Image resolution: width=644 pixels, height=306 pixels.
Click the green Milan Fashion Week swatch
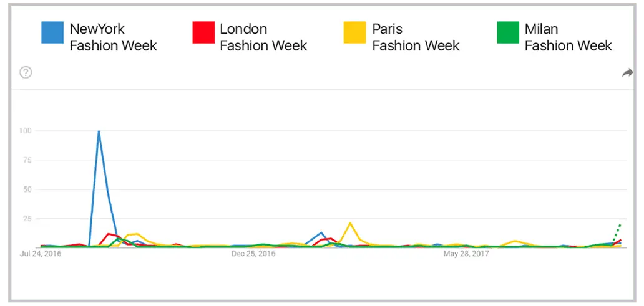click(507, 33)
